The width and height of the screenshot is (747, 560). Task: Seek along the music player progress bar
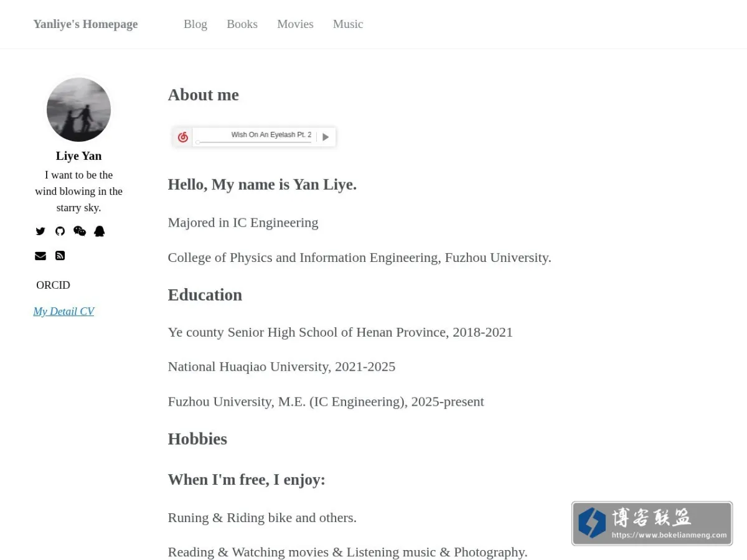[x=254, y=142]
